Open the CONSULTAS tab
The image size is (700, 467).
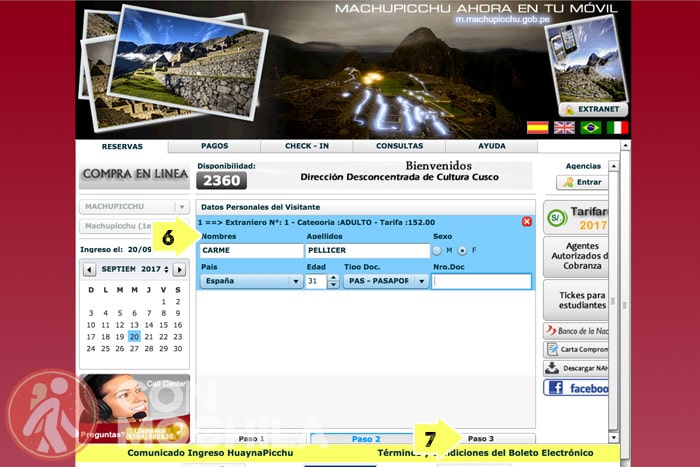pyautogui.click(x=399, y=146)
